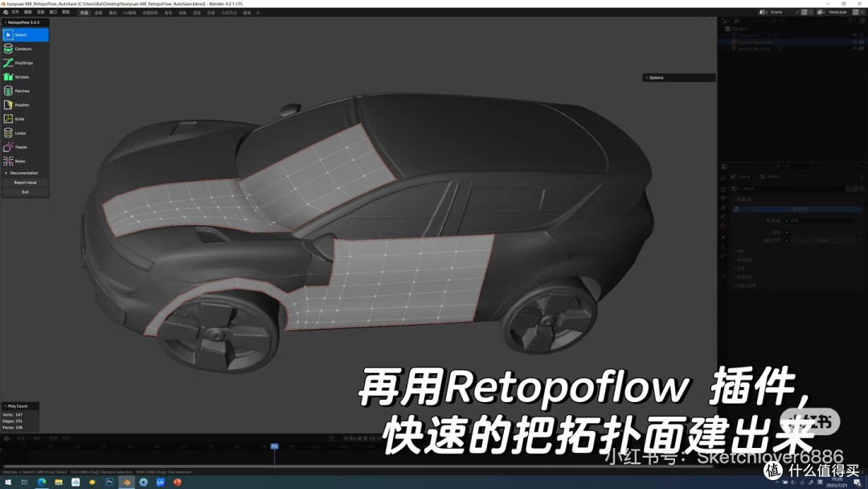Click the Faces: 106 readout

pos(13,428)
